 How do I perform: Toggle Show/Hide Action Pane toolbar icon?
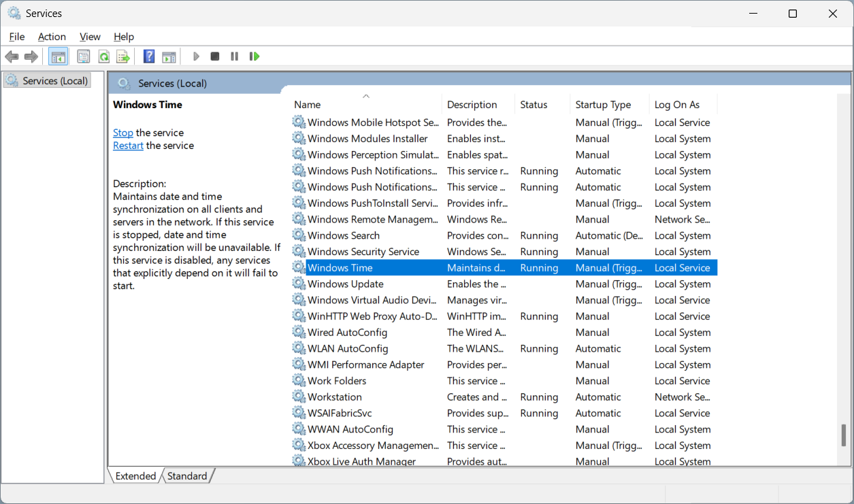point(169,56)
